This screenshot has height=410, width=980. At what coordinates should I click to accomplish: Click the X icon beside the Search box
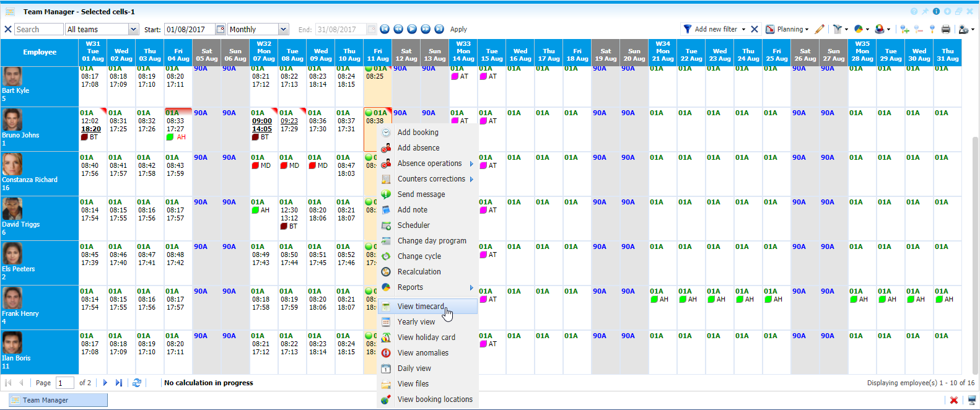8,29
